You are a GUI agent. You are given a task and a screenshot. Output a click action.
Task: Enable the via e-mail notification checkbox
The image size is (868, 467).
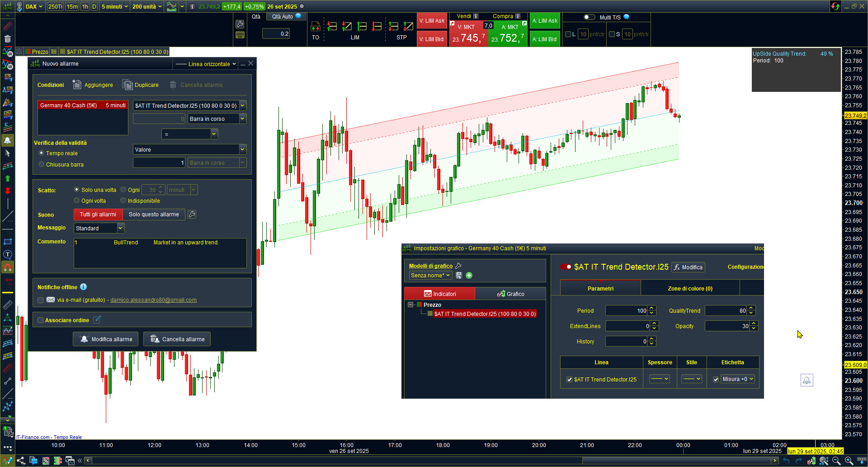(41, 300)
